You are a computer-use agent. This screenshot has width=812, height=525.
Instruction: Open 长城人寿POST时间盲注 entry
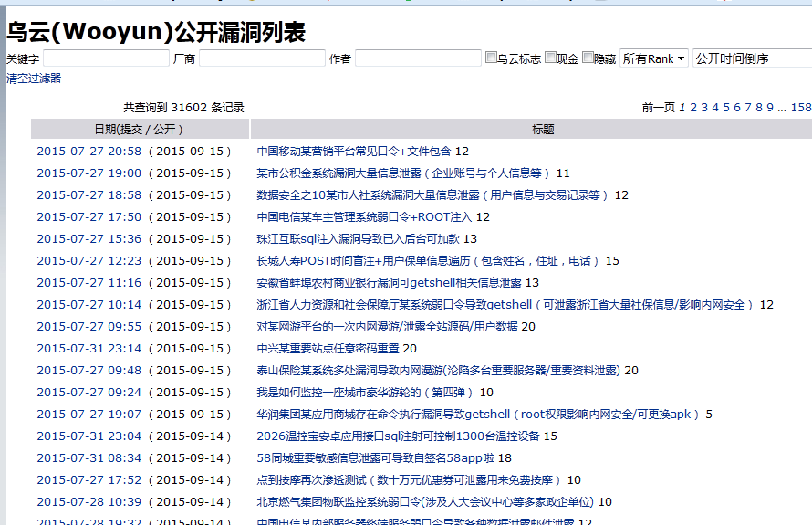point(430,261)
